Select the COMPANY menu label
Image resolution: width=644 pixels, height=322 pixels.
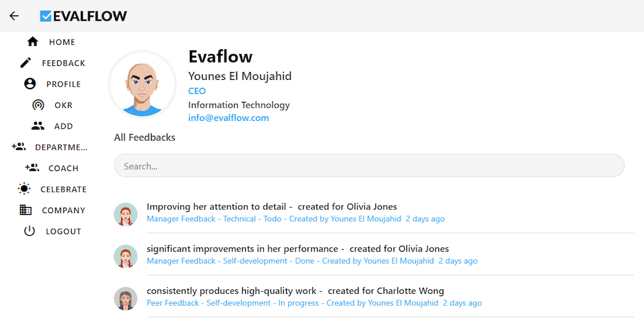pyautogui.click(x=64, y=210)
